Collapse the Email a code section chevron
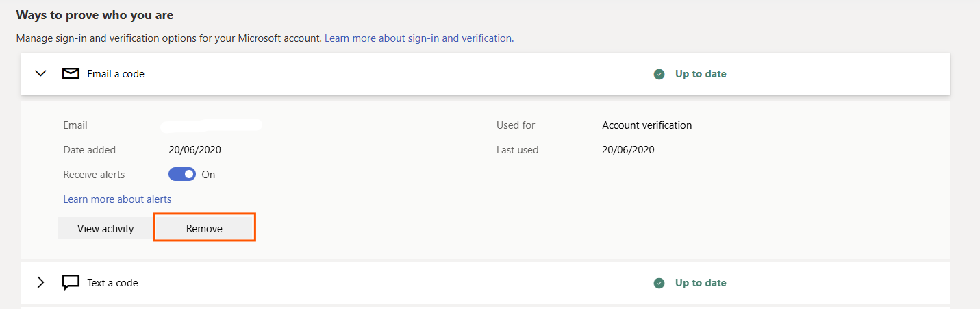This screenshot has height=309, width=980. 41,73
